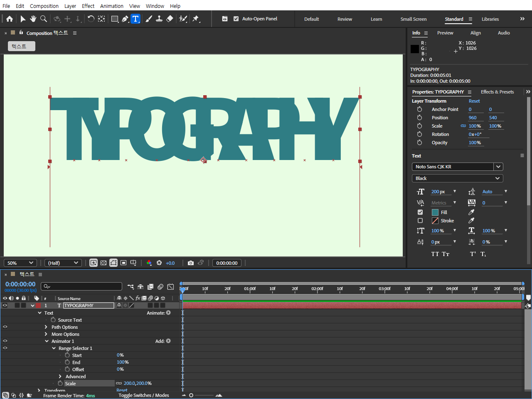The width and height of the screenshot is (532, 399).
Task: Expand More Options
Action: 46,334
